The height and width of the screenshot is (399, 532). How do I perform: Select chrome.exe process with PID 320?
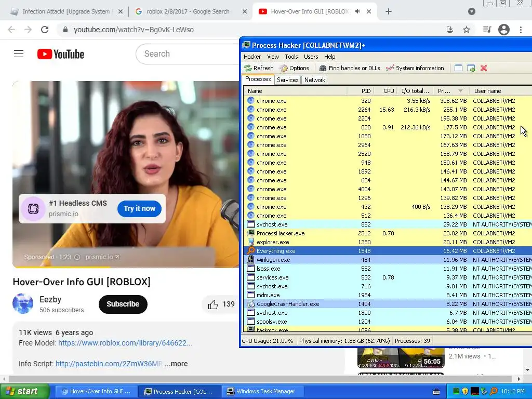388,101
